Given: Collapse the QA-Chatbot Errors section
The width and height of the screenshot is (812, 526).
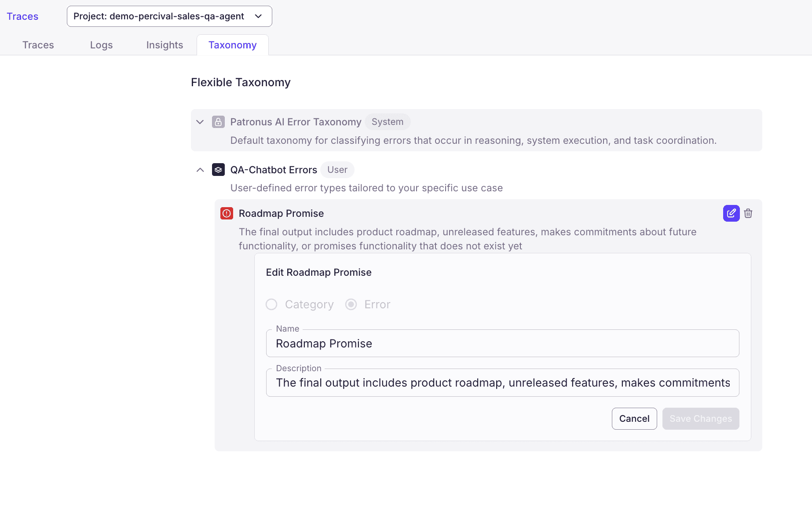Looking at the screenshot, I should (x=200, y=170).
